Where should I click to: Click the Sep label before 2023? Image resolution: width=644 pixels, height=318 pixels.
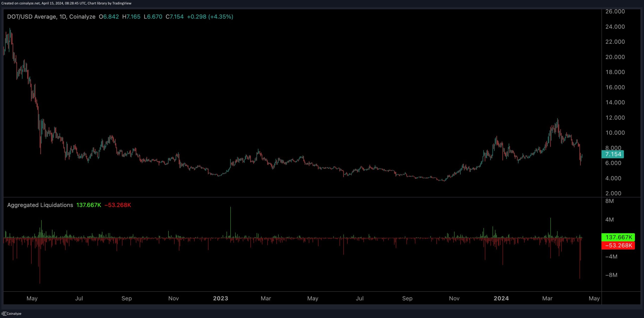tap(127, 298)
